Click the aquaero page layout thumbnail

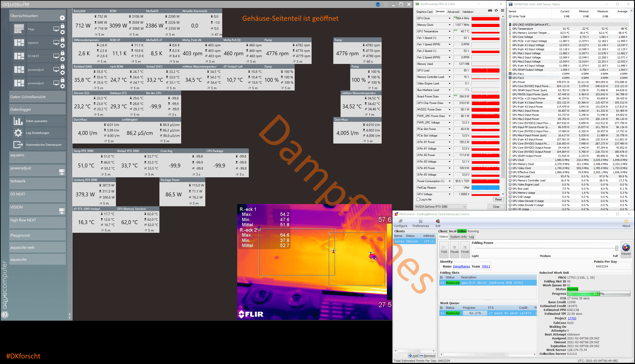tap(19, 42)
